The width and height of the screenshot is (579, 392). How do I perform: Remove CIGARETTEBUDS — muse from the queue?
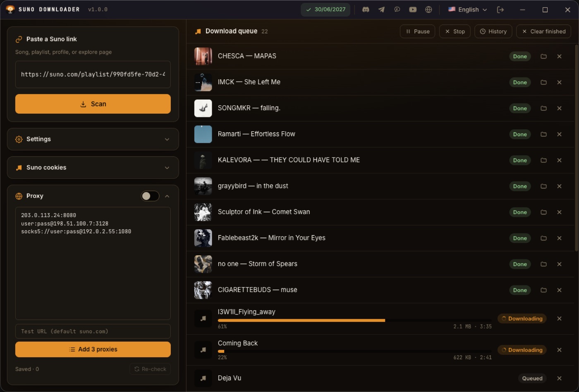tap(559, 290)
